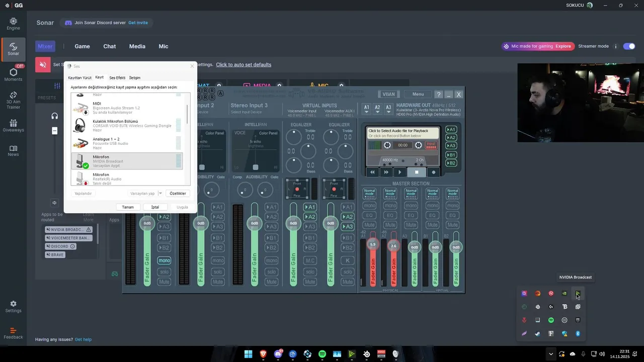Toggle EQ on the A2 master bus
Image resolution: width=644 pixels, height=362 pixels.
tap(390, 215)
